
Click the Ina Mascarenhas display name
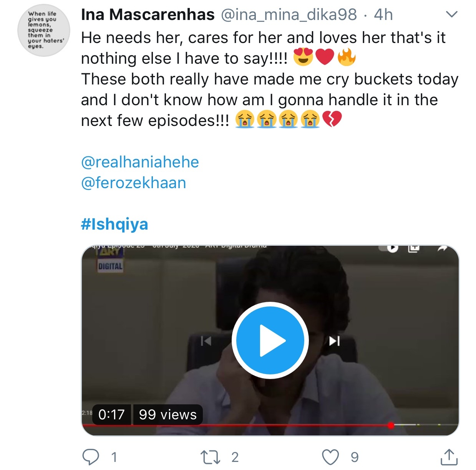click(148, 15)
